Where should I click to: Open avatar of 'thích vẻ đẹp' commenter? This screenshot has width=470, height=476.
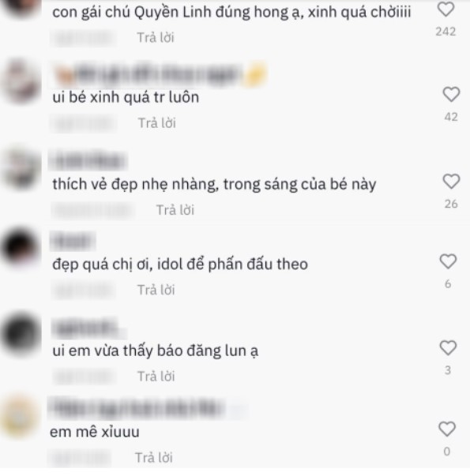[x=21, y=168]
